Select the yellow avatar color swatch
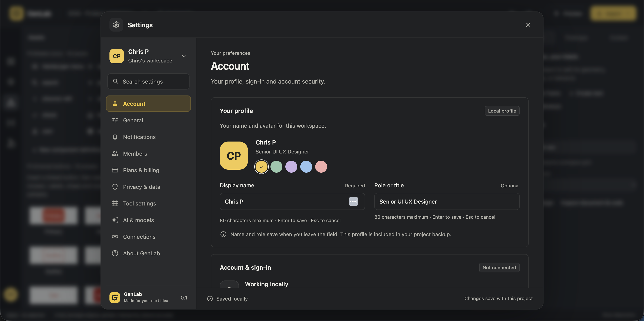Image resolution: width=644 pixels, height=321 pixels. point(262,167)
